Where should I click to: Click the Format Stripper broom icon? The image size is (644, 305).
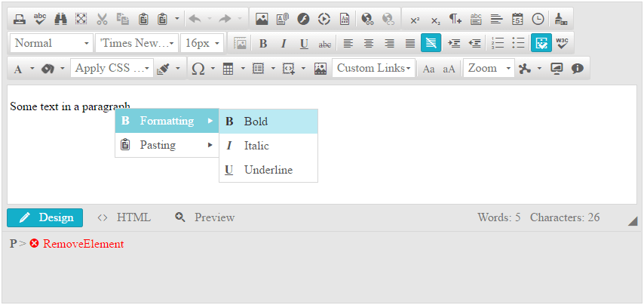[561, 19]
